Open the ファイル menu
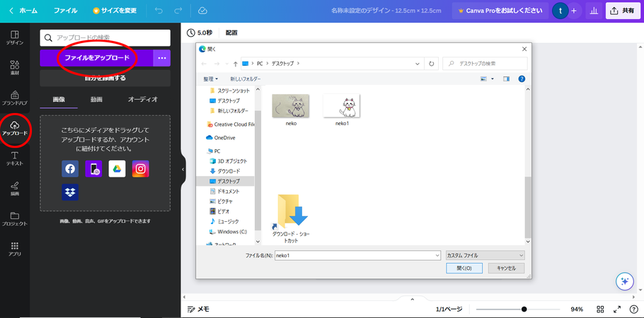This screenshot has height=318, width=644. pos(65,11)
